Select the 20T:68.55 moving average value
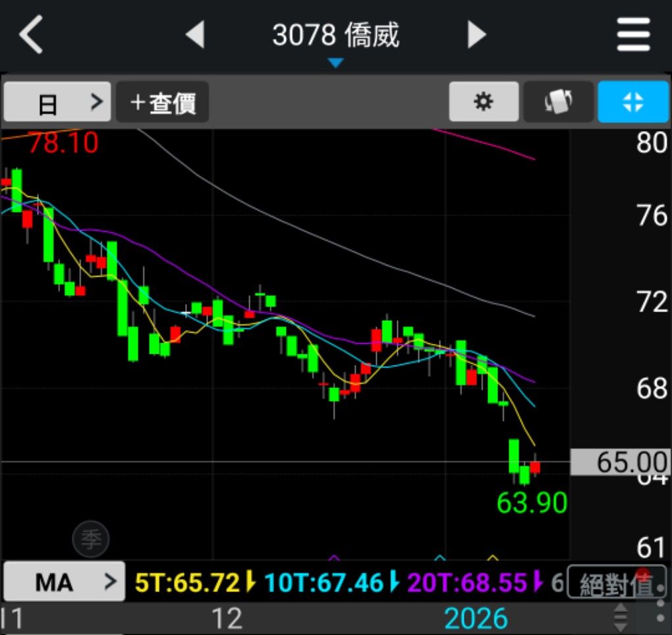Screen dimensions: 672x635 point(467,583)
